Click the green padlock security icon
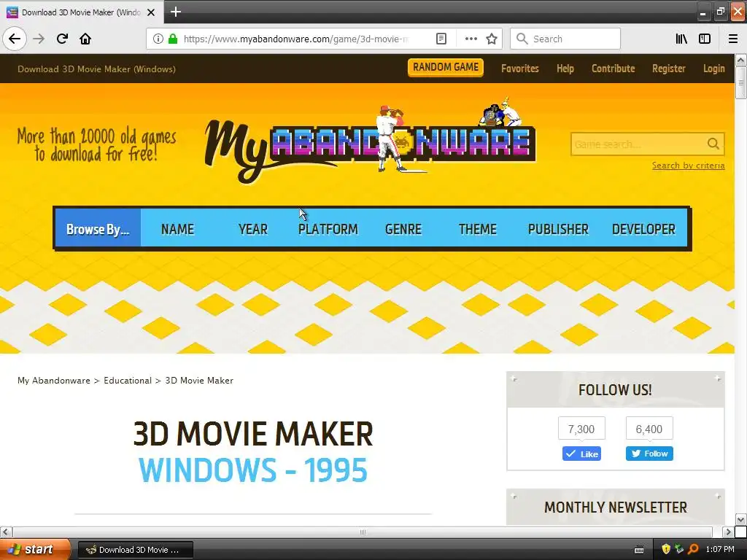747x560 pixels. (173, 39)
